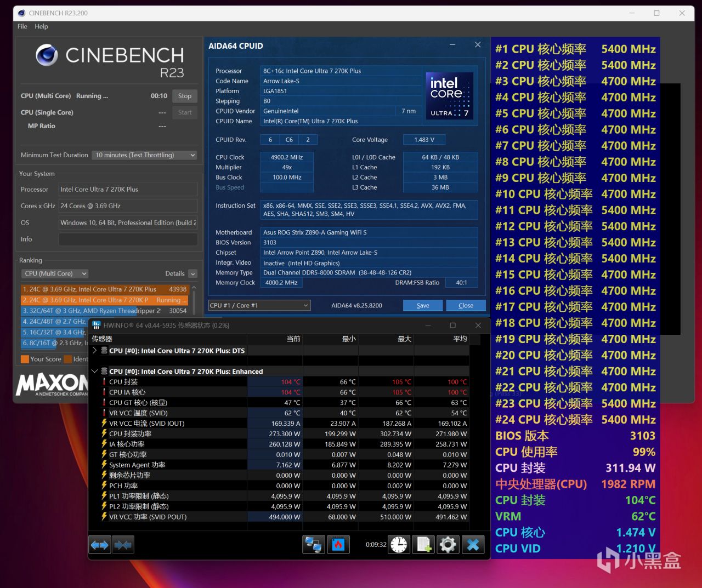Click the VR VCC 功率 current value 494.000 W
Viewport: 702px width, 588px height.
275,517
